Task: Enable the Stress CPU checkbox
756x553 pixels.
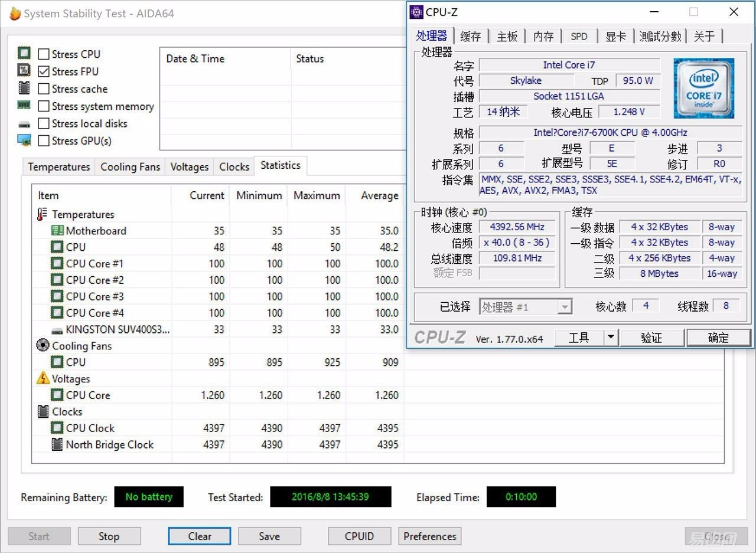Action: click(44, 54)
